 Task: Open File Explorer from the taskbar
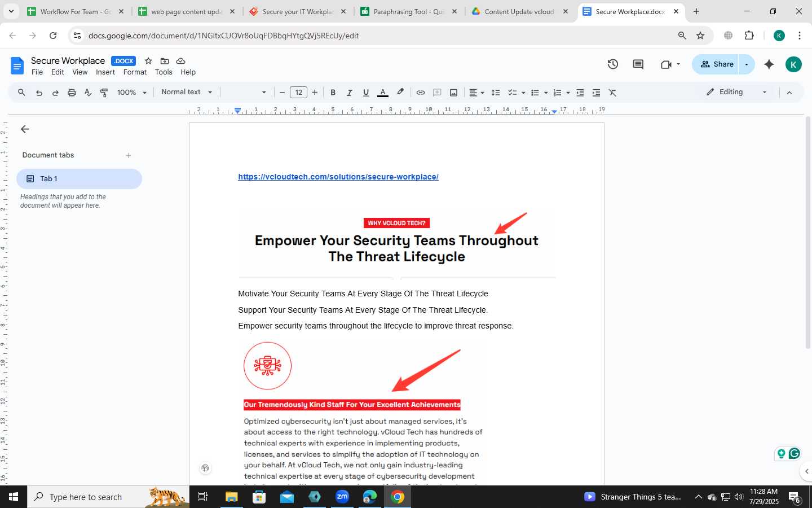coord(232,497)
